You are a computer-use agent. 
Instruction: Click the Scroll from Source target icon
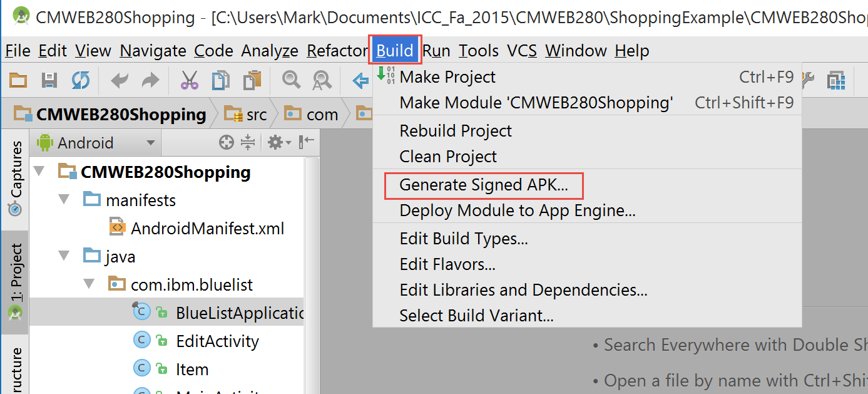click(227, 143)
